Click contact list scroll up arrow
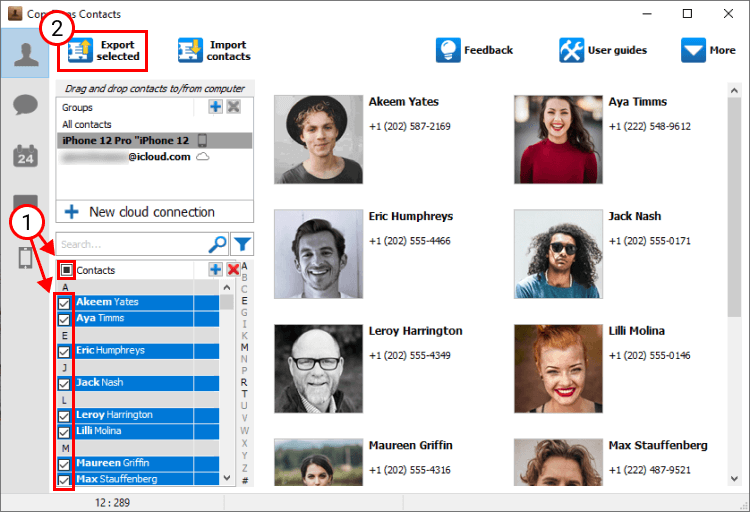Image resolution: width=750 pixels, height=512 pixels. click(x=227, y=288)
